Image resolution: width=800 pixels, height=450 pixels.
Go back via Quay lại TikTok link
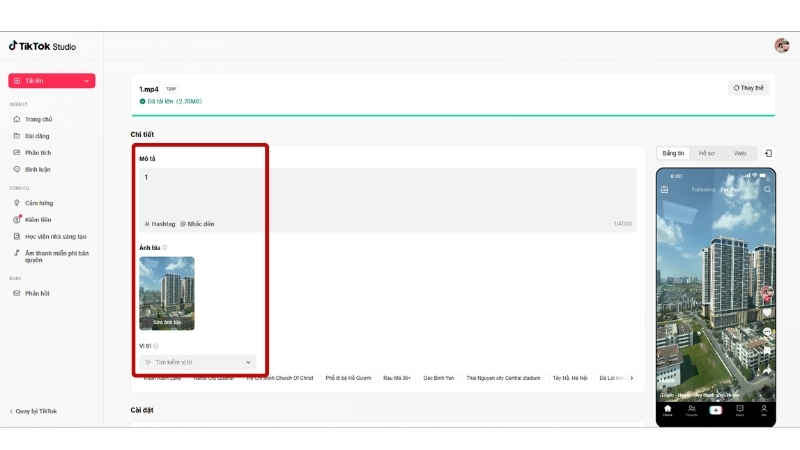33,411
